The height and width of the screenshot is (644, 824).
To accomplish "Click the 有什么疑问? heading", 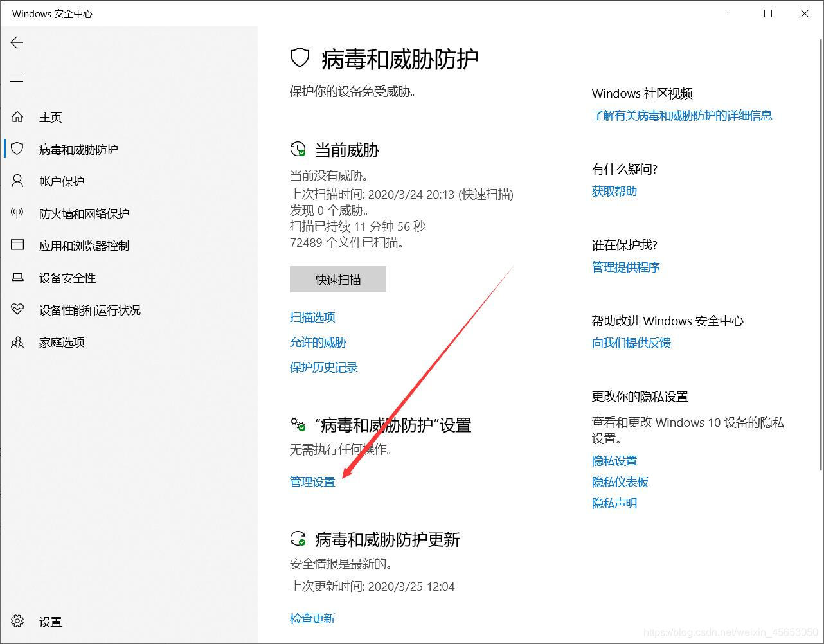I will coord(625,169).
